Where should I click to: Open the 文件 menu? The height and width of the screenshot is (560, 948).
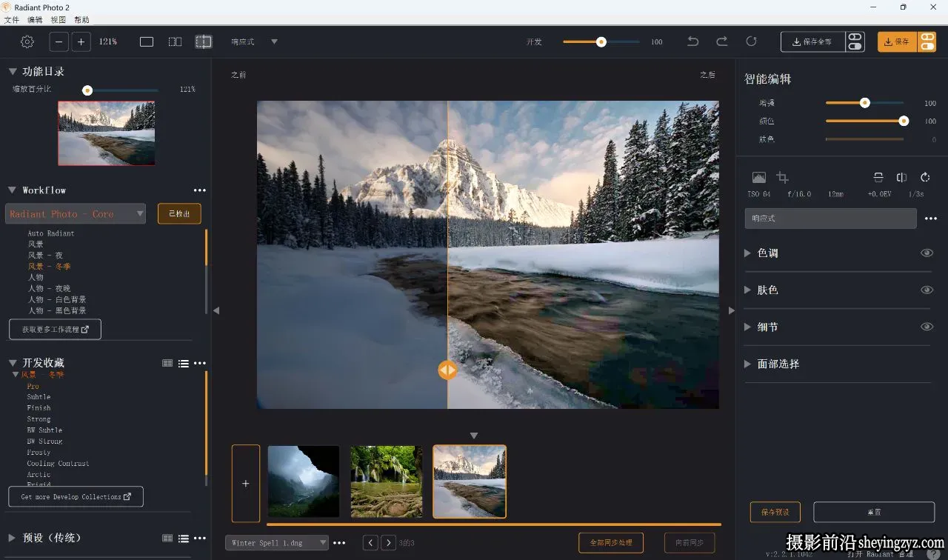12,20
